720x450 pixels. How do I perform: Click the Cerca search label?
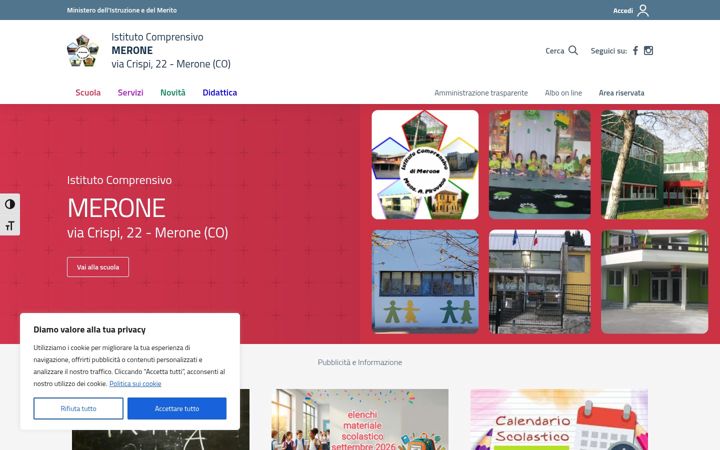(555, 51)
